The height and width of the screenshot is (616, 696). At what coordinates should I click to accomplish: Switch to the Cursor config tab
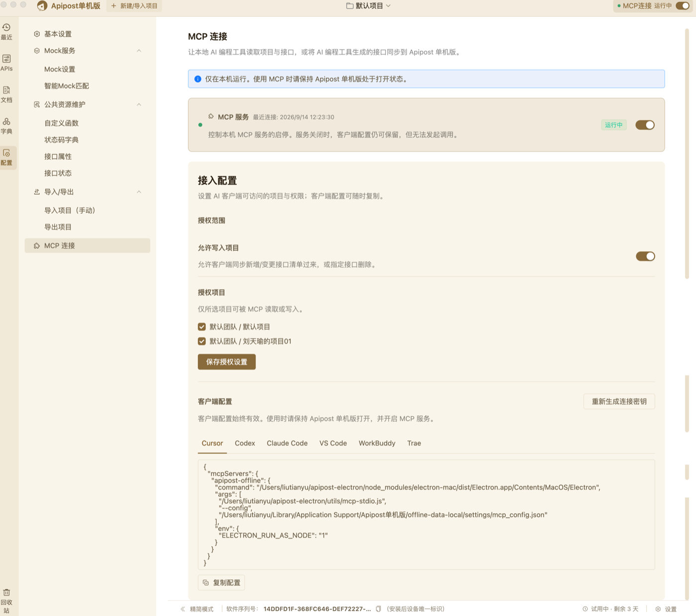(x=212, y=443)
